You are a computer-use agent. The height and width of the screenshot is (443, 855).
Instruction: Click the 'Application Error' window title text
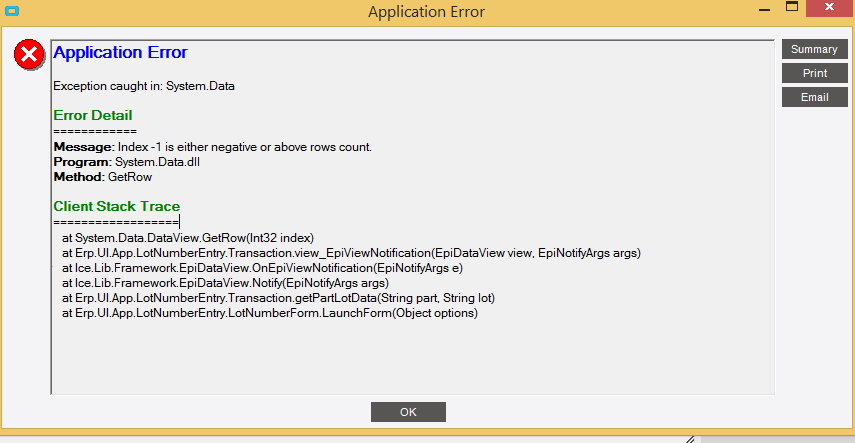[x=426, y=11]
